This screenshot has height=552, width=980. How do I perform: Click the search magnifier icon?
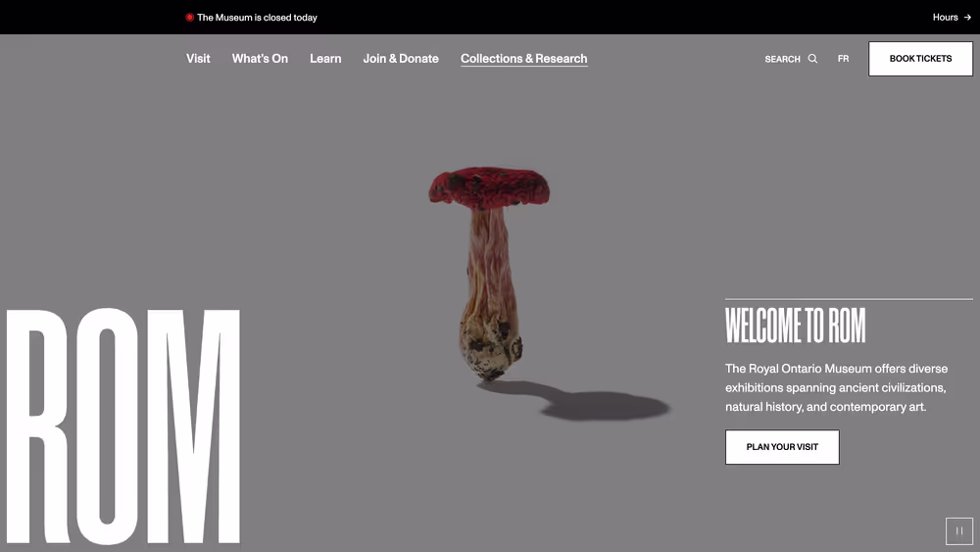[812, 59]
